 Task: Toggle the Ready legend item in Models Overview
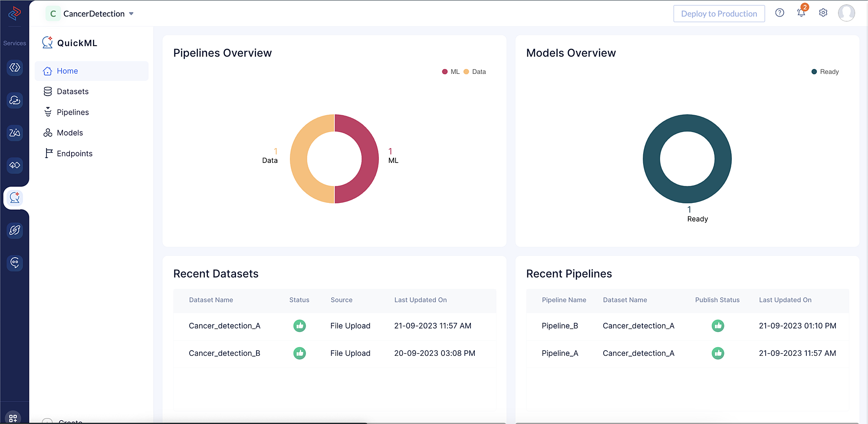825,72
